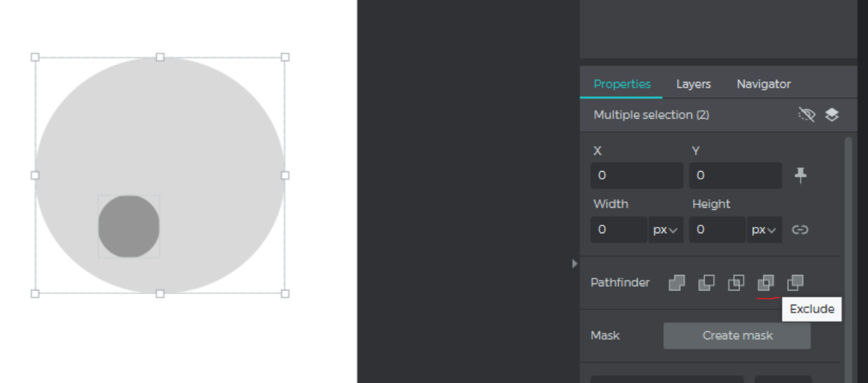This screenshot has height=383, width=868.
Task: Open the Navigator tab
Action: (763, 84)
